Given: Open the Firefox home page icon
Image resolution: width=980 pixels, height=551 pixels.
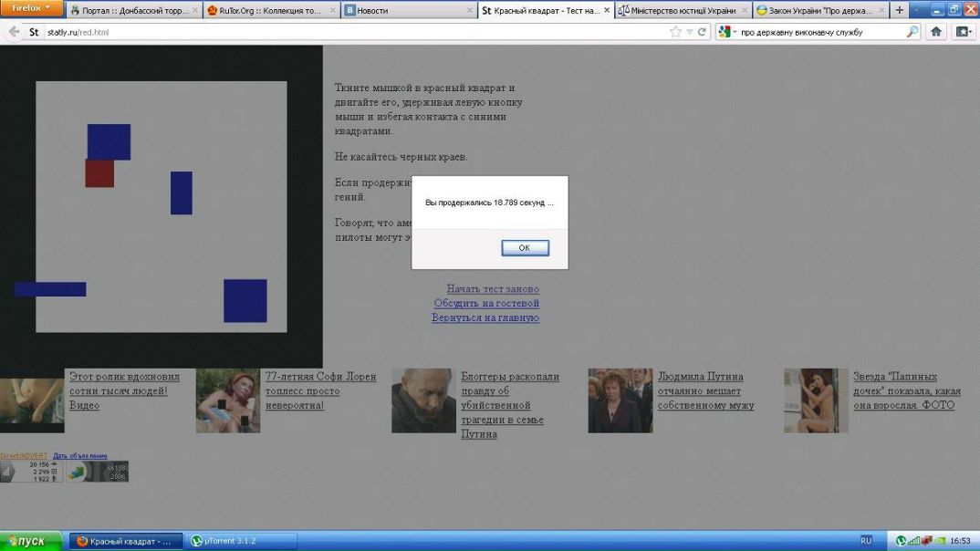Looking at the screenshot, I should (936, 32).
